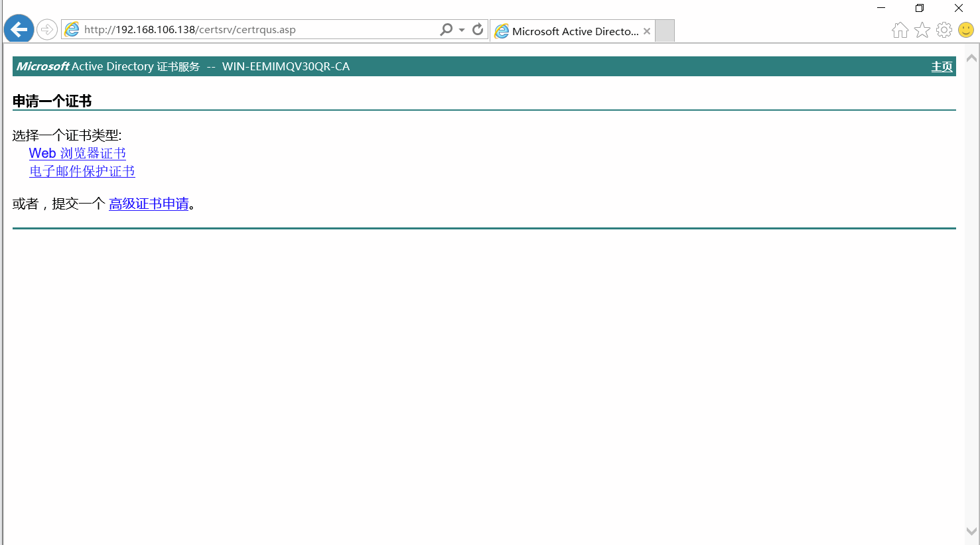Click the search magnifier icon in address bar

[x=446, y=29]
